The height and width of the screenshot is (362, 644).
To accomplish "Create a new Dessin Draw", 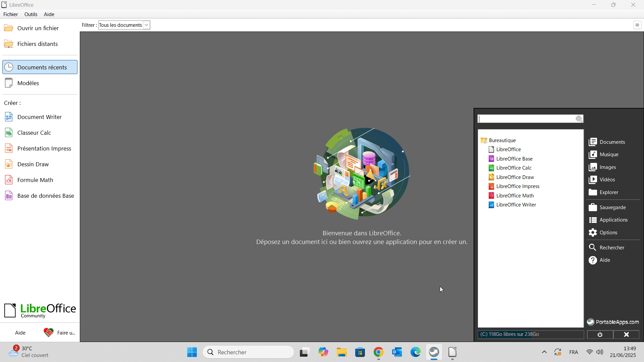I will click(40, 164).
